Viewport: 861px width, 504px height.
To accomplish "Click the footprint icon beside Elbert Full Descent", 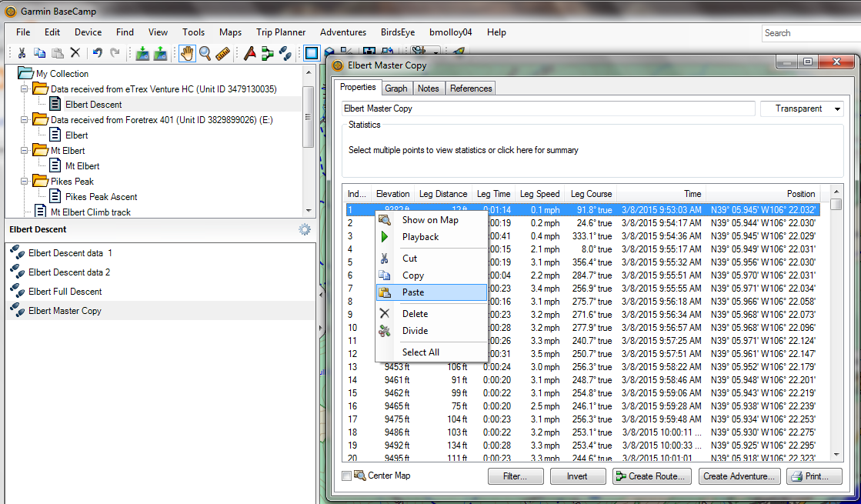I will (x=17, y=292).
